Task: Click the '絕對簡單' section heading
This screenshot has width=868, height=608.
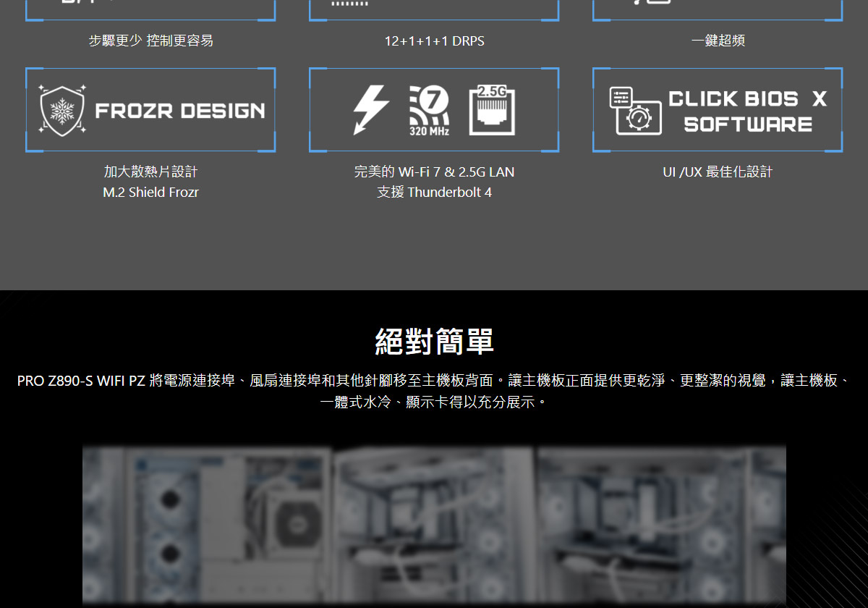Action: (434, 341)
